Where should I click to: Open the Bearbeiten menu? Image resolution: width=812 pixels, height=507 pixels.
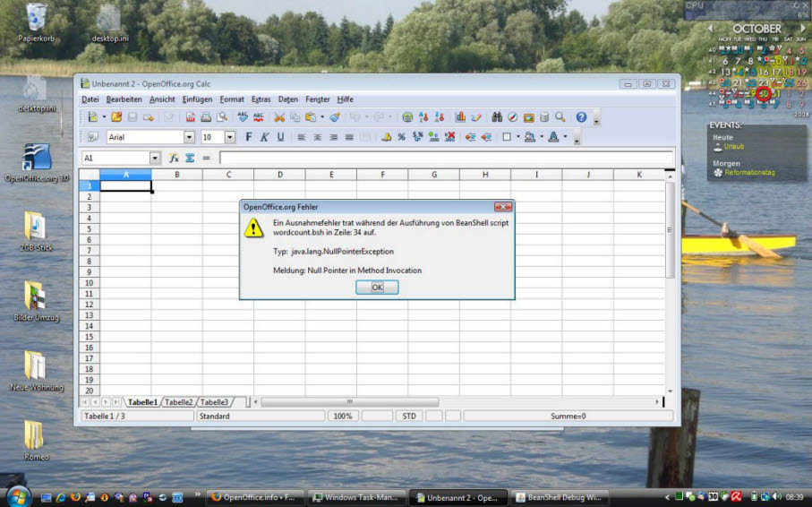tap(124, 99)
